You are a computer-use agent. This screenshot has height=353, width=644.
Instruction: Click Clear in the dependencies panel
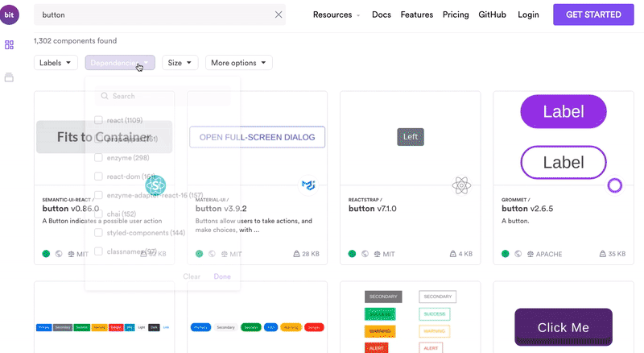[x=192, y=276]
